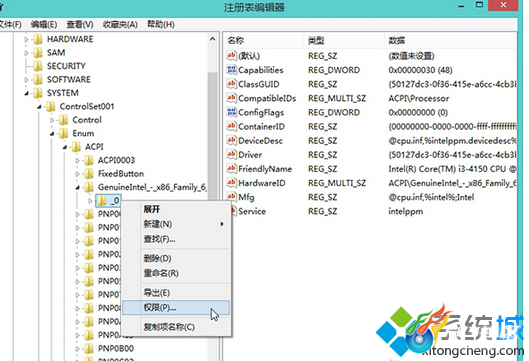This screenshot has height=361, width=529.
Task: Choose 查找(F)... in the context menu
Action: click(176, 239)
